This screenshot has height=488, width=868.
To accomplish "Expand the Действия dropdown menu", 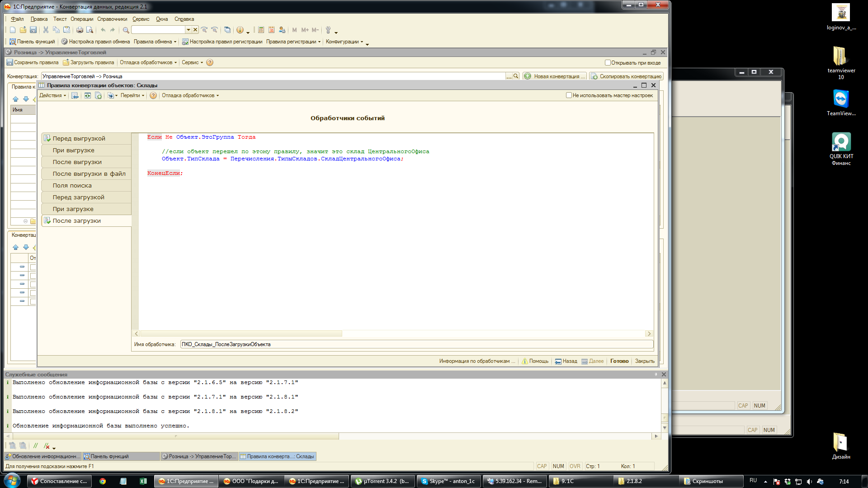I will pyautogui.click(x=52, y=95).
